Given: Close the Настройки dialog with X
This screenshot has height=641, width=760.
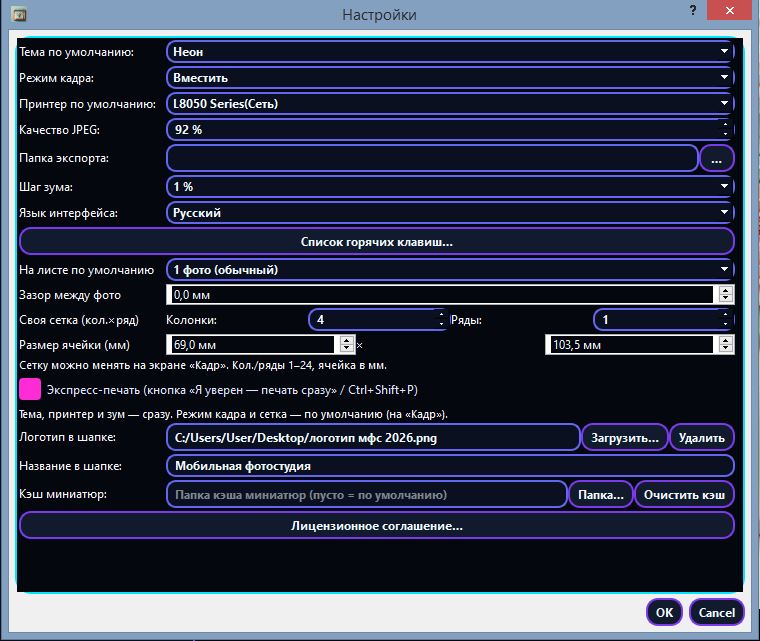Looking at the screenshot, I should [729, 10].
